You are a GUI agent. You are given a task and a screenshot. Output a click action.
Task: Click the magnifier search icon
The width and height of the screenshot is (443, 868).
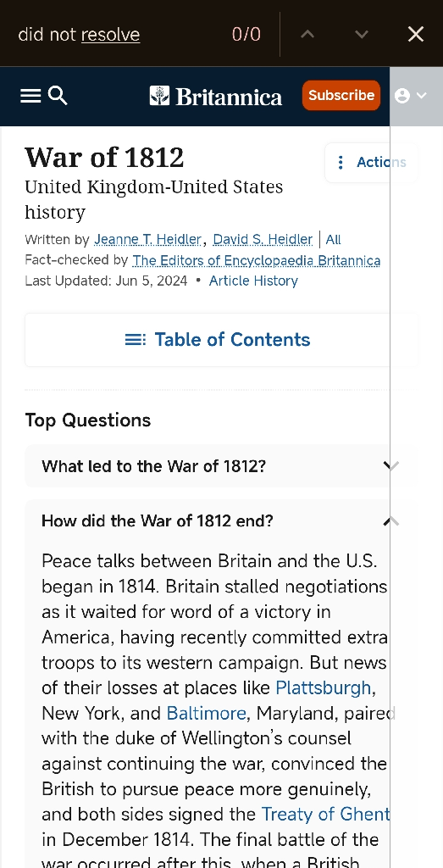[58, 96]
